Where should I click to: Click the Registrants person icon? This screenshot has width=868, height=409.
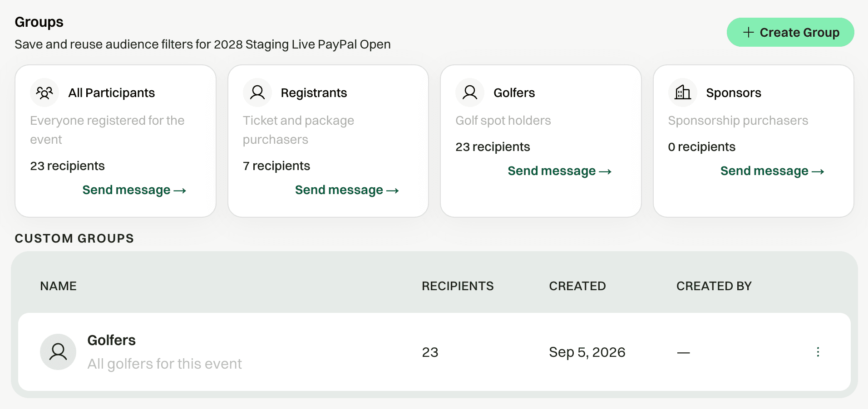click(x=257, y=93)
